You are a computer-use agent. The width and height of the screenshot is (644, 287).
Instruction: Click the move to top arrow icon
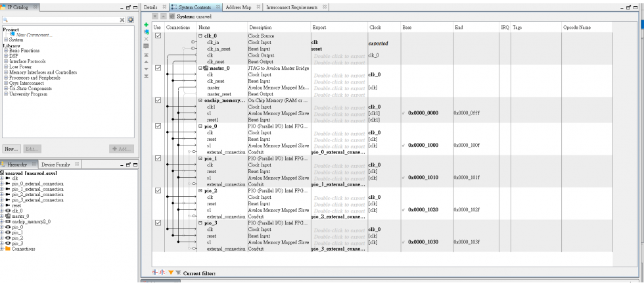tap(147, 53)
